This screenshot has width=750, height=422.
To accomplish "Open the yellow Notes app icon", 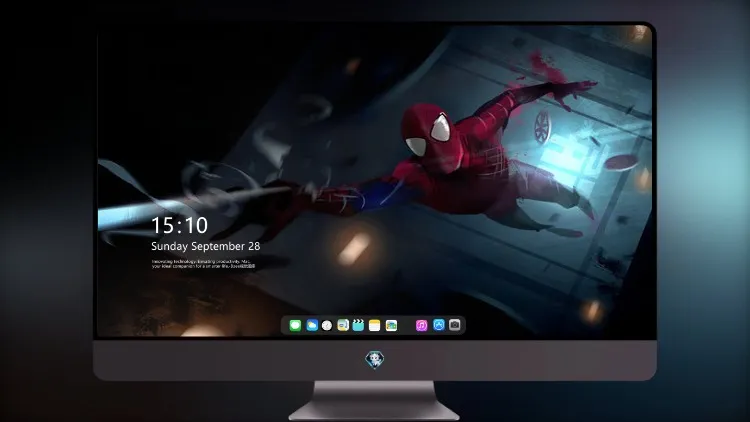I will click(375, 325).
